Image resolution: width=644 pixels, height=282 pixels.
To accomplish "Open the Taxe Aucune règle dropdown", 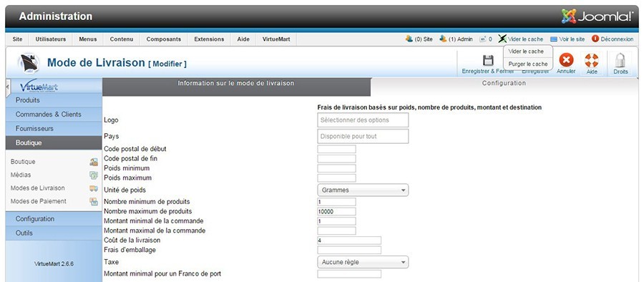I will point(363,262).
